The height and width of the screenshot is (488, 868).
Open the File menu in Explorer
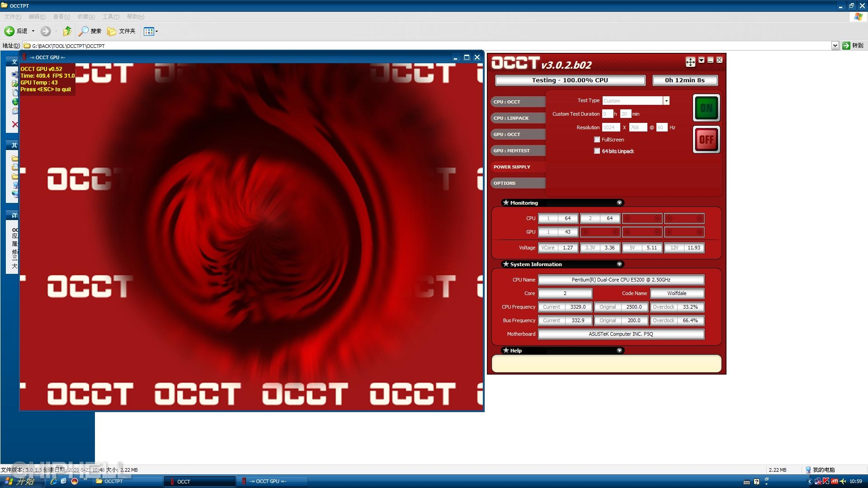13,17
